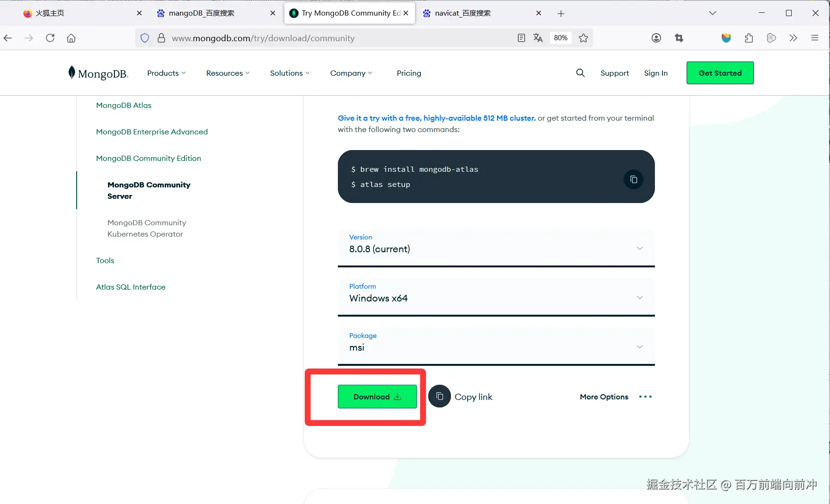Click the green Download button

377,397
